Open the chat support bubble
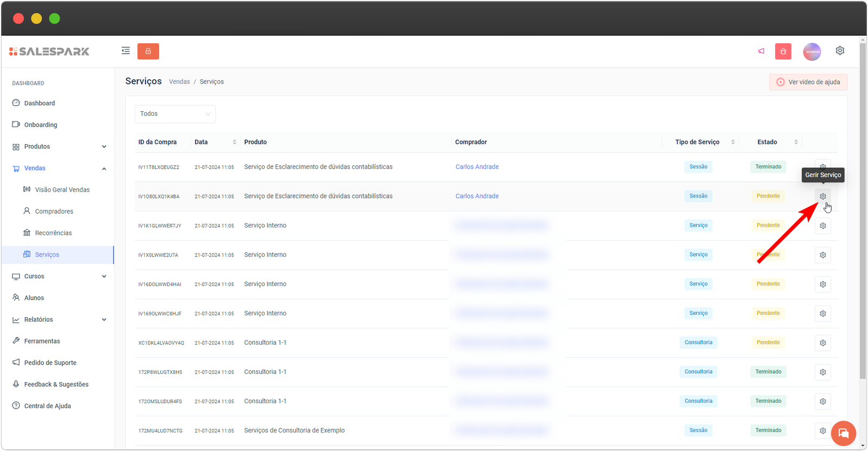 tap(843, 433)
